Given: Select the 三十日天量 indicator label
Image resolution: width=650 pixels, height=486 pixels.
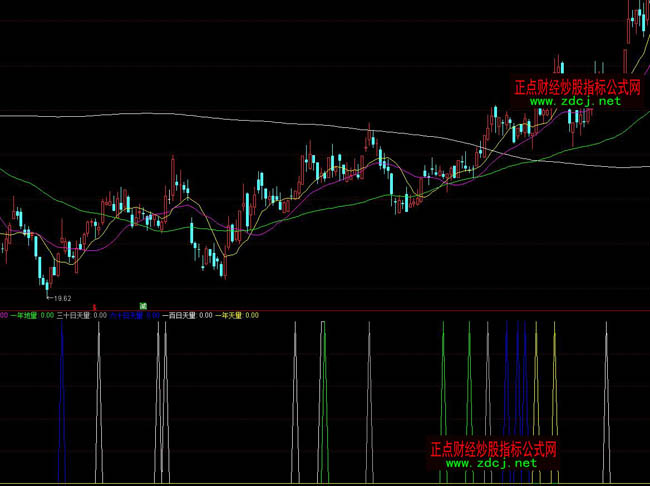Looking at the screenshot, I should click(x=73, y=315).
